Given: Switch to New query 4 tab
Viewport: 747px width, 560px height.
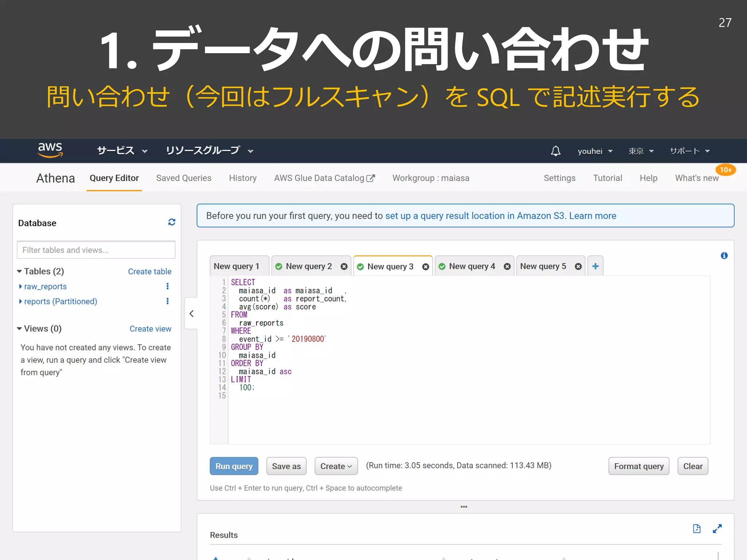Looking at the screenshot, I should pos(472,266).
